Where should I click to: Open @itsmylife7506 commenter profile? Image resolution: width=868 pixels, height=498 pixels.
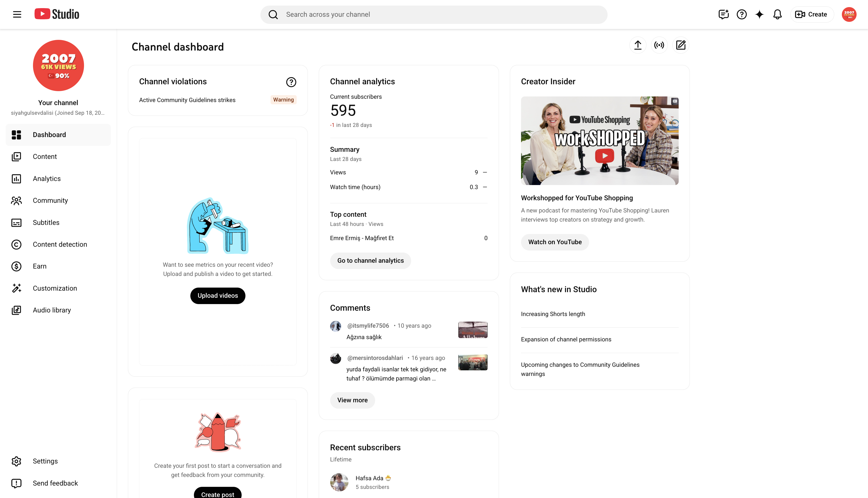[368, 326]
